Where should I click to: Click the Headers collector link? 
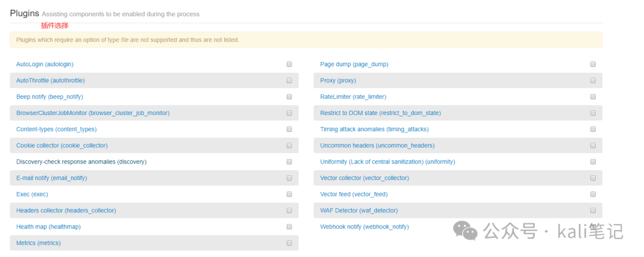[x=66, y=210]
